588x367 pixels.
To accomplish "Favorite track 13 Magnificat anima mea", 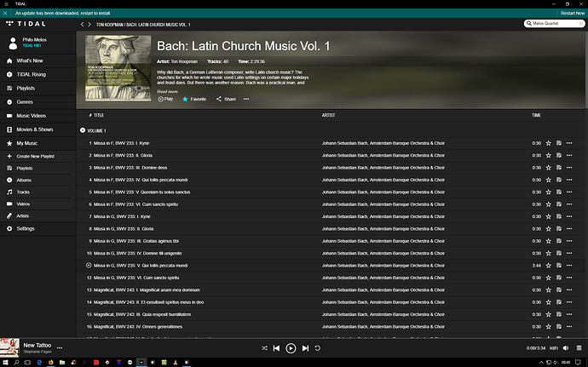I will coord(548,290).
